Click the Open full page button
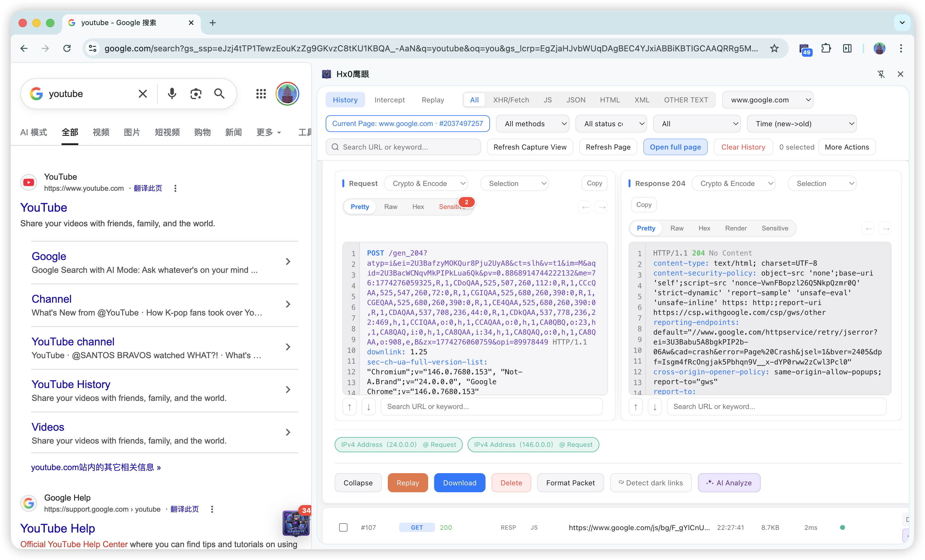This screenshot has height=560, width=925. 675,147
